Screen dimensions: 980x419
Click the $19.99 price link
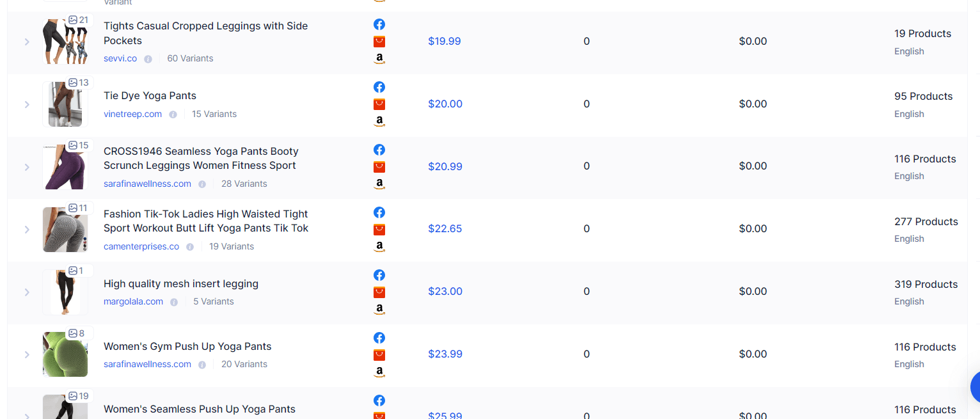[445, 41]
